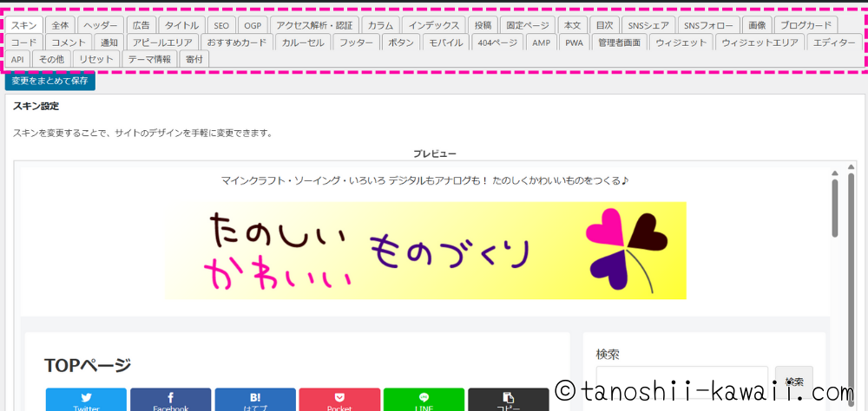Open the 目次 tab
Screen dimensions: 868x411
604,25
